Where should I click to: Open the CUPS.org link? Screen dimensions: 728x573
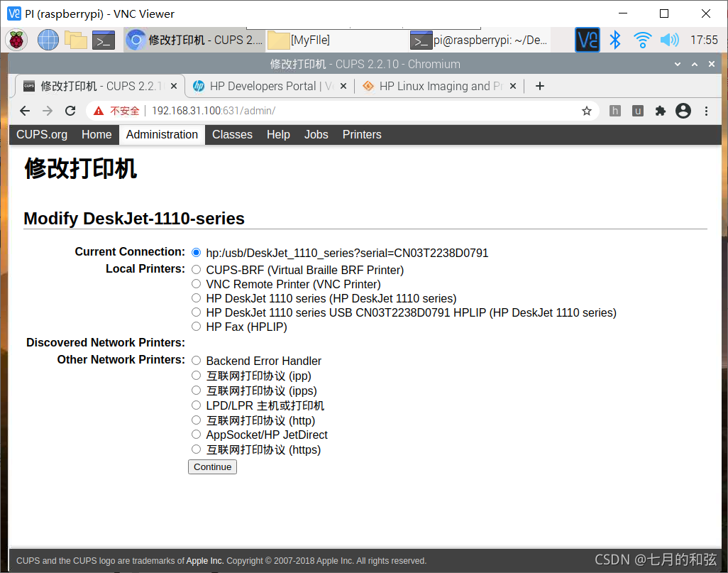[42, 134]
